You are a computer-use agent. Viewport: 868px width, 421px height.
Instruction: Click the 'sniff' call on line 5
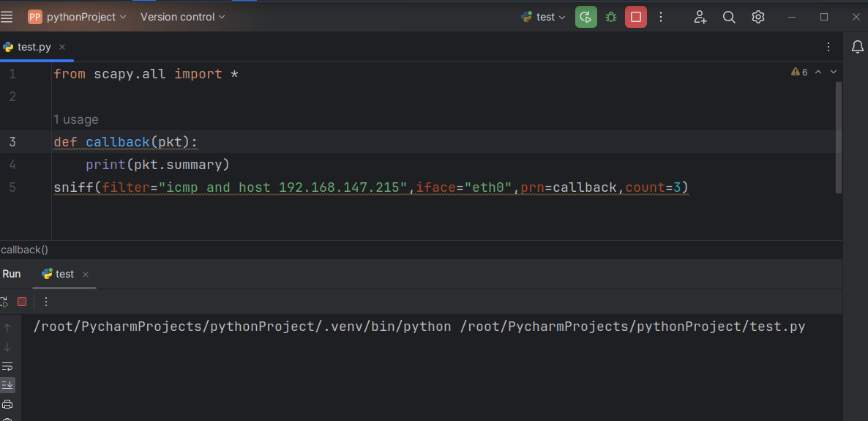click(74, 187)
